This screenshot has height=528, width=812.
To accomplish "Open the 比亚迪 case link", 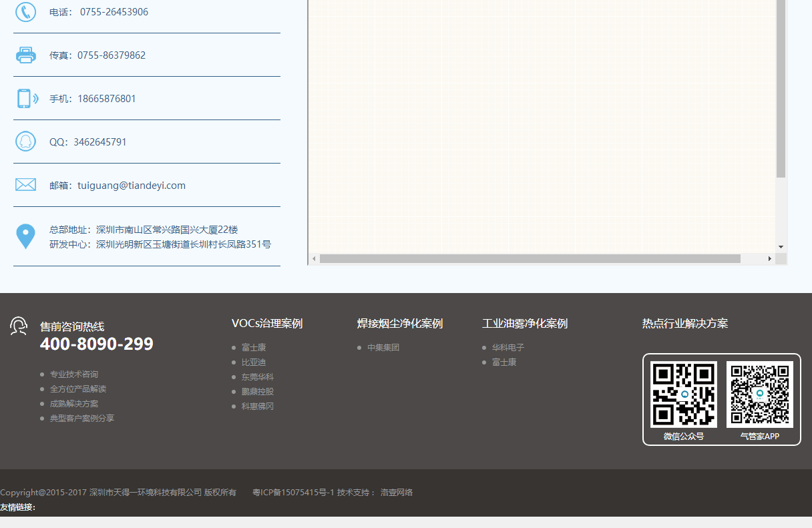I will pyautogui.click(x=254, y=362).
